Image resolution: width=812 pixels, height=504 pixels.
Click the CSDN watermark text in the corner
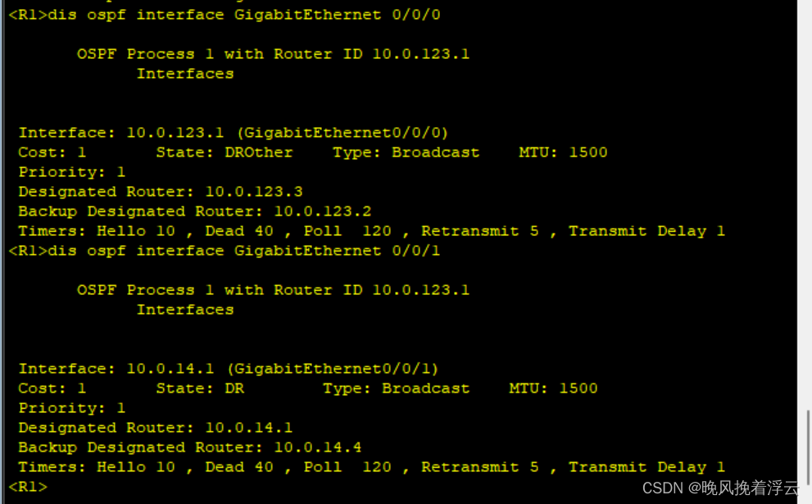719,488
